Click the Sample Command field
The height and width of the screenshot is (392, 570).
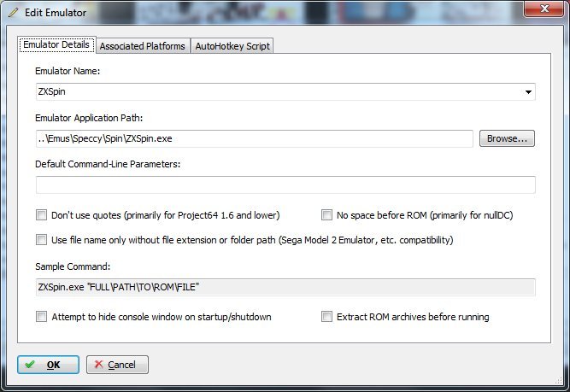point(285,287)
